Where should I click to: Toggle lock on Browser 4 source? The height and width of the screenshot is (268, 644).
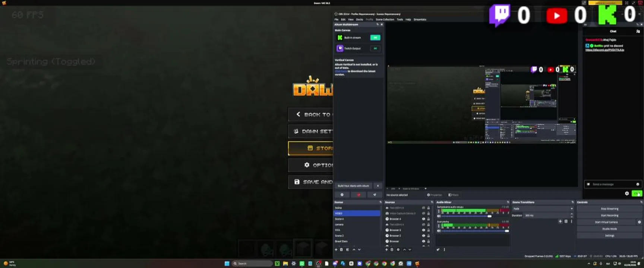click(x=428, y=219)
